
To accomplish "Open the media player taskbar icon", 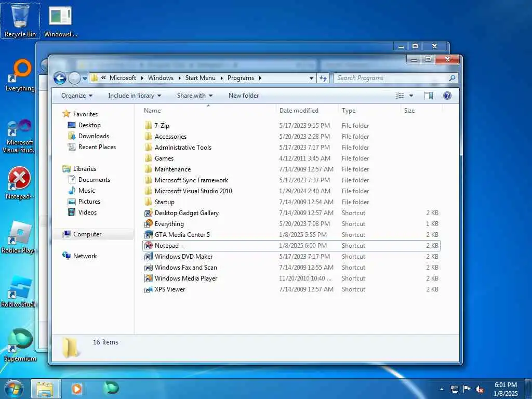I will coord(77,389).
